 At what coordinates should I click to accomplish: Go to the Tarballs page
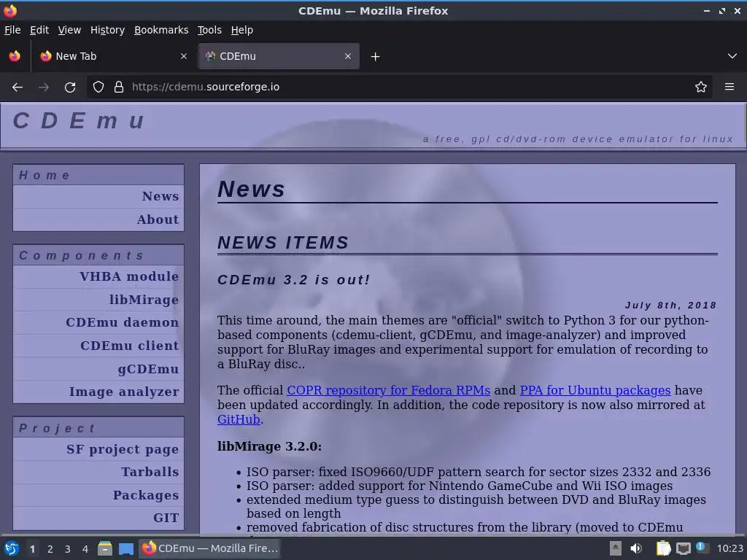(x=150, y=472)
